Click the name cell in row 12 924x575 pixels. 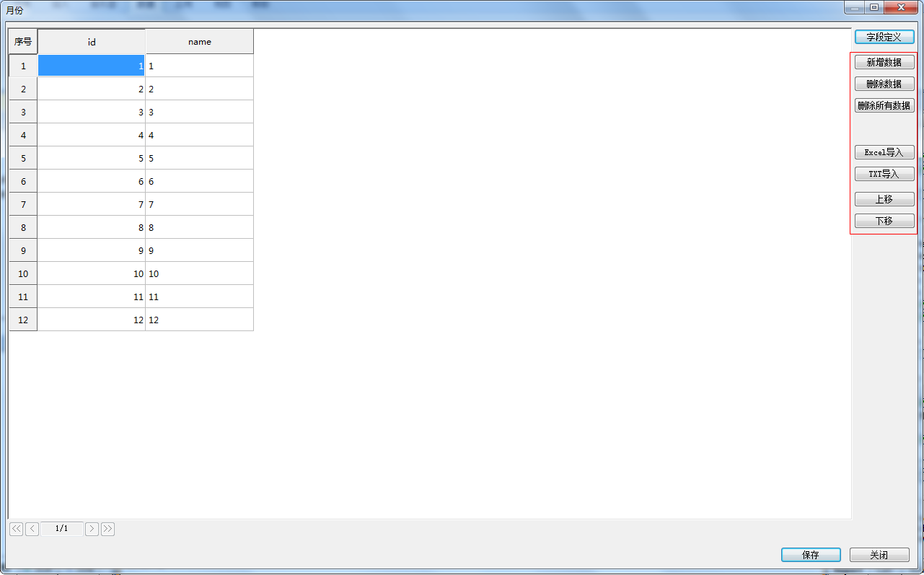click(200, 320)
